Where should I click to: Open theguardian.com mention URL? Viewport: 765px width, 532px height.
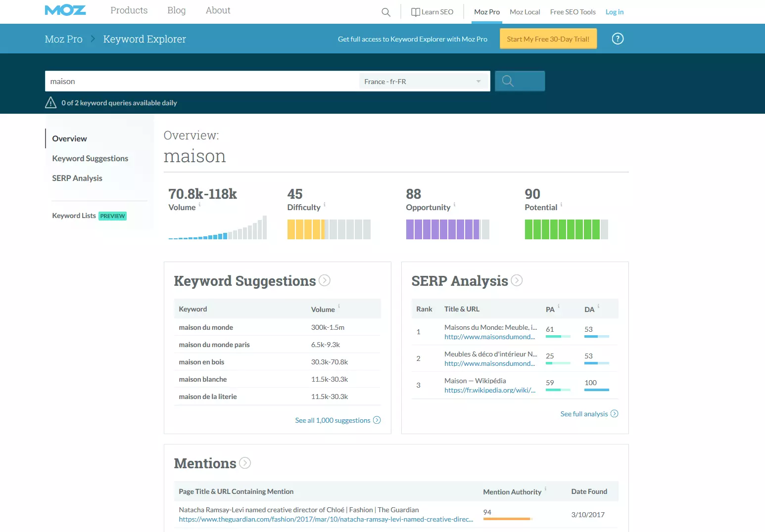click(x=326, y=519)
